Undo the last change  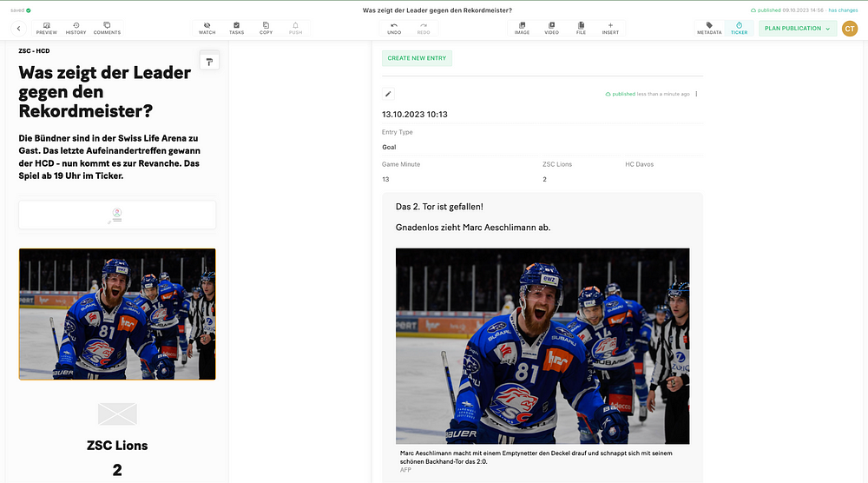click(x=394, y=29)
